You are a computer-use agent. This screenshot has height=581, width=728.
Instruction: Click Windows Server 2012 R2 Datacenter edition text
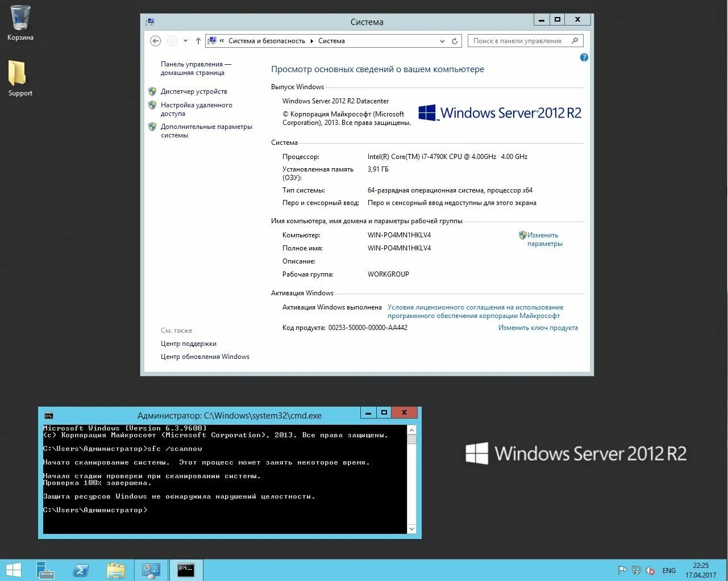335,101
